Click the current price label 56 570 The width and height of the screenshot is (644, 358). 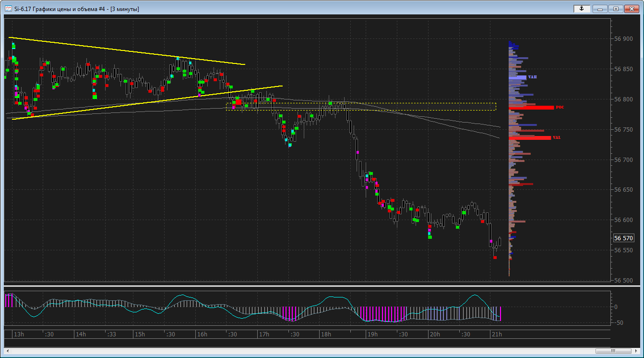[623, 238]
